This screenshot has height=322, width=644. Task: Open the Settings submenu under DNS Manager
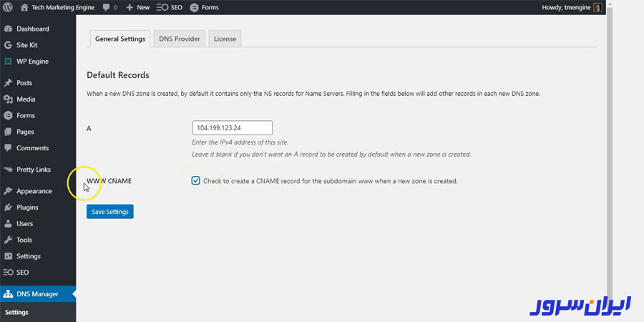pos(17,312)
